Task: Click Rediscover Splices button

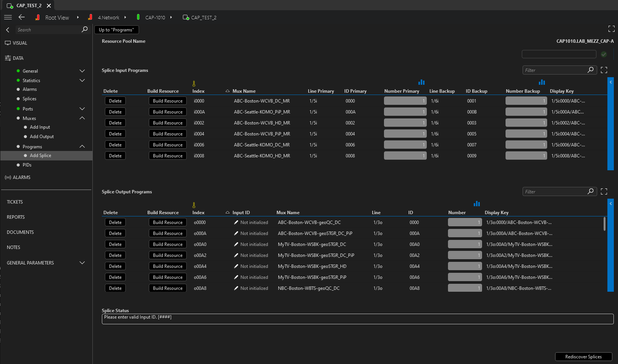Action: click(583, 356)
